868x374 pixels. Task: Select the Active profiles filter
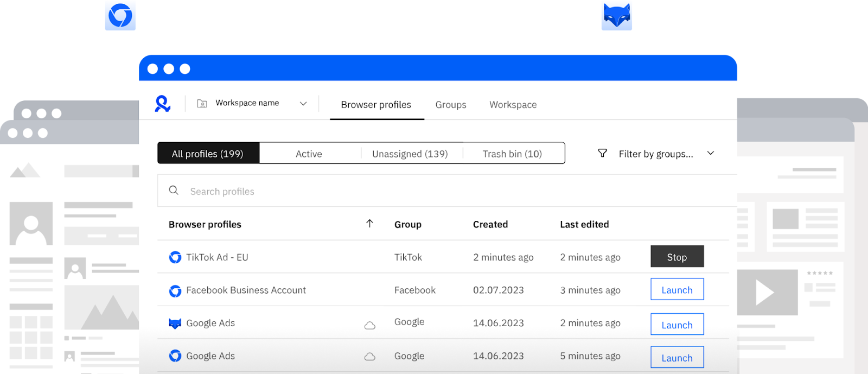[309, 154]
